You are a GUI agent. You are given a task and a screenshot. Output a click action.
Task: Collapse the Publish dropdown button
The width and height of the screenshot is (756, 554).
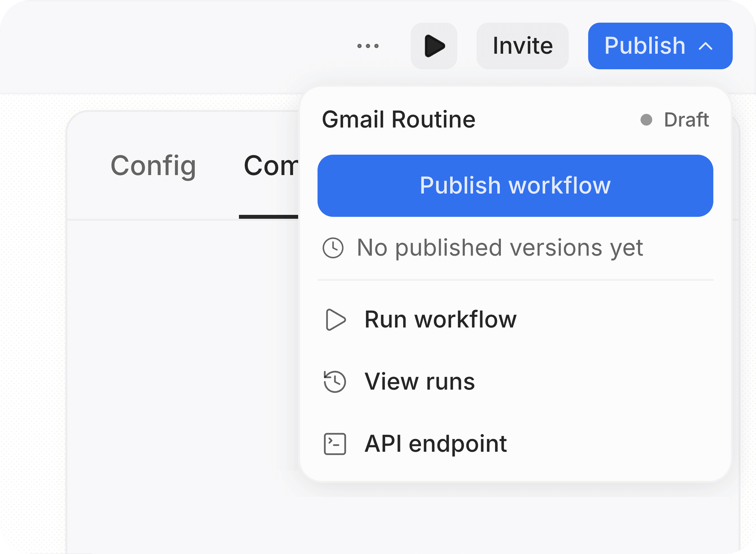click(x=660, y=46)
